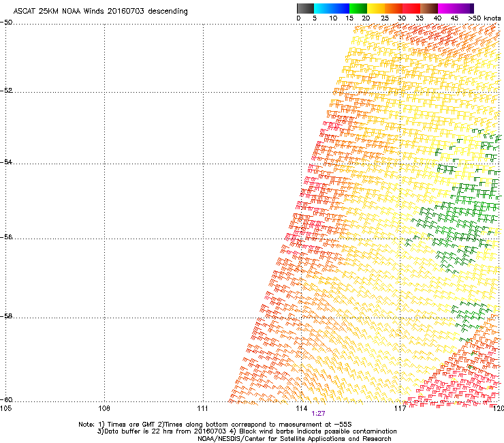504x443 pixels.
Task: Click the dark purple >50 knots swatch
Action: coord(471,8)
